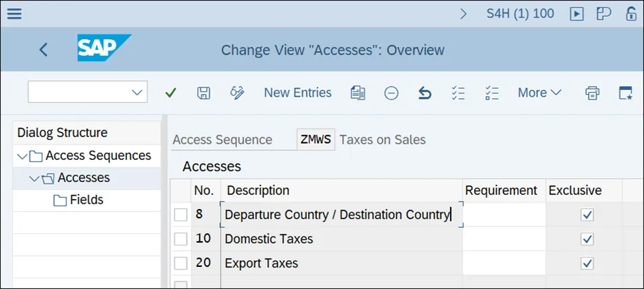Click the Select All list icon
Screen dimensions: 644x289
coord(459,93)
